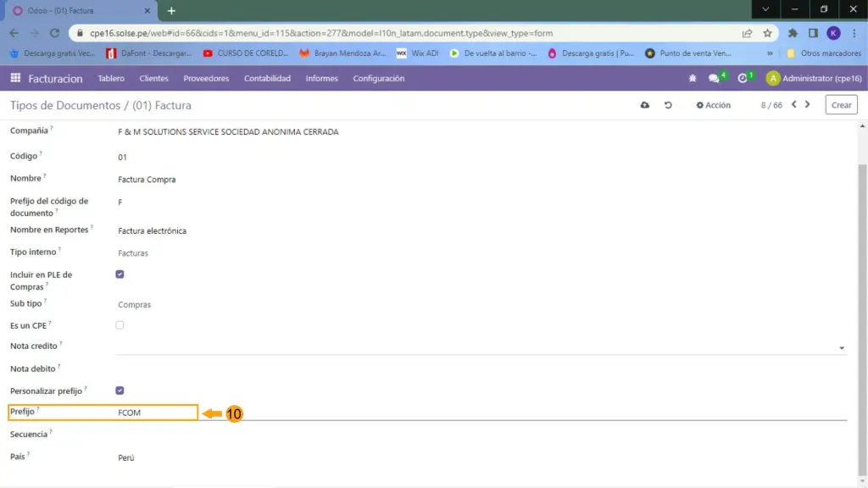The width and height of the screenshot is (868, 488).
Task: Open the Odoo apps grid menu
Action: pyautogui.click(x=15, y=78)
